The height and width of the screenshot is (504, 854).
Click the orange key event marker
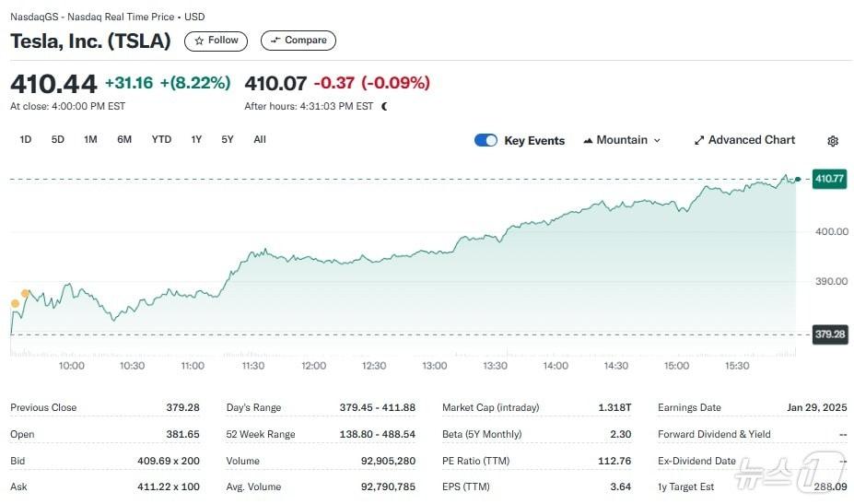pos(25,294)
